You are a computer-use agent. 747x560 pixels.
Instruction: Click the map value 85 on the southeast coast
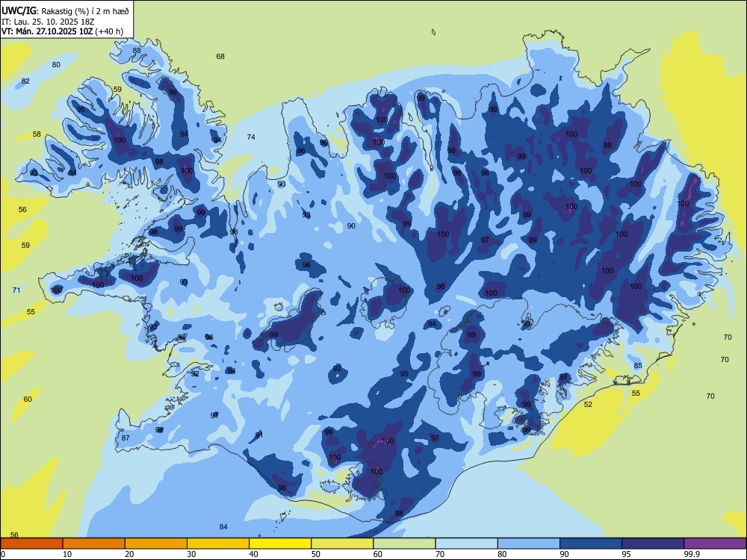[x=638, y=366]
